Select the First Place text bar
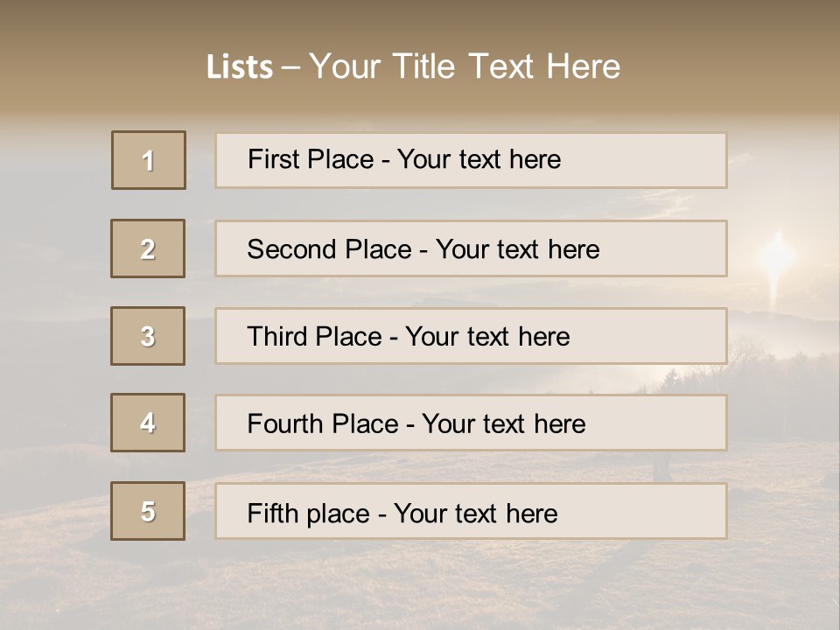The width and height of the screenshot is (840, 630). point(471,160)
